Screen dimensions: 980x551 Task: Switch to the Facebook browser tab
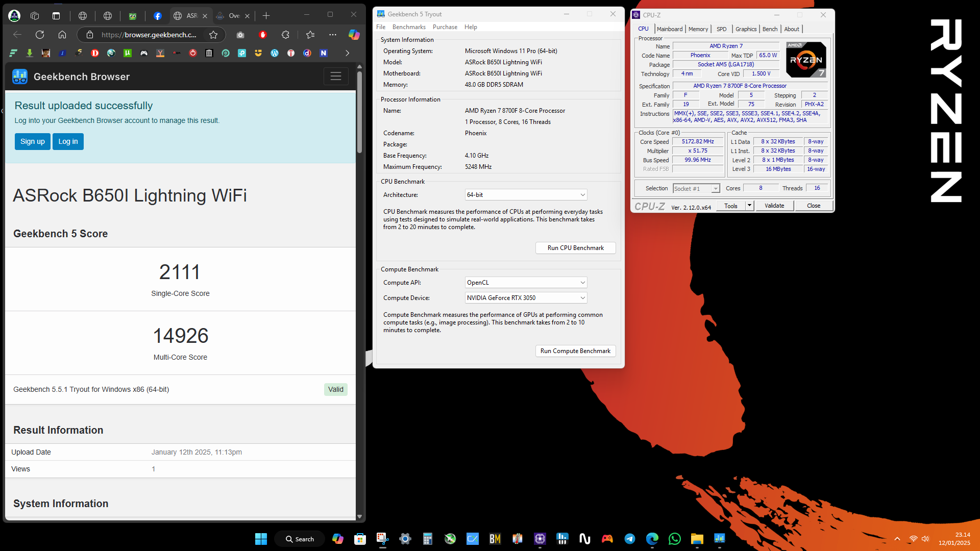pyautogui.click(x=158, y=16)
